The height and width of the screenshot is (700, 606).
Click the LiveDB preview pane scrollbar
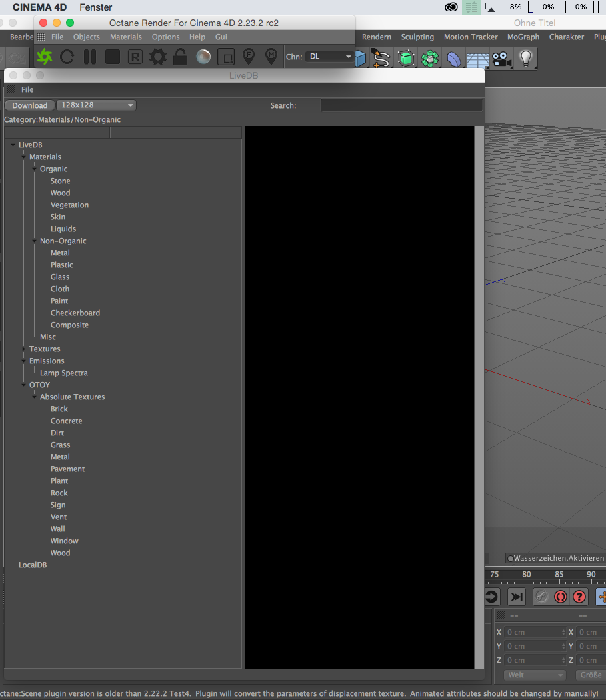(479, 397)
